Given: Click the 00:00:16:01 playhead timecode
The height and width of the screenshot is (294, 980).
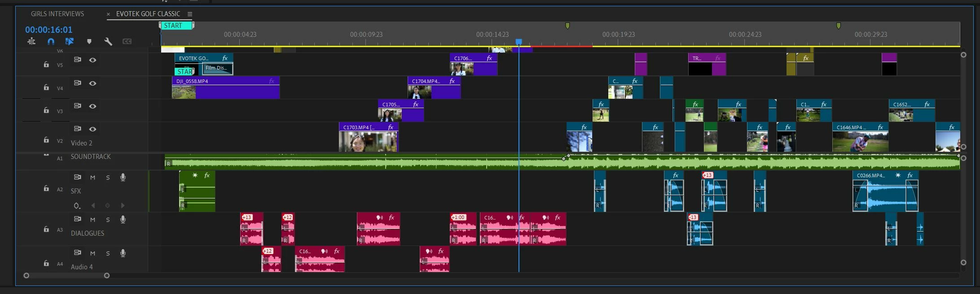Looking at the screenshot, I should (48, 30).
